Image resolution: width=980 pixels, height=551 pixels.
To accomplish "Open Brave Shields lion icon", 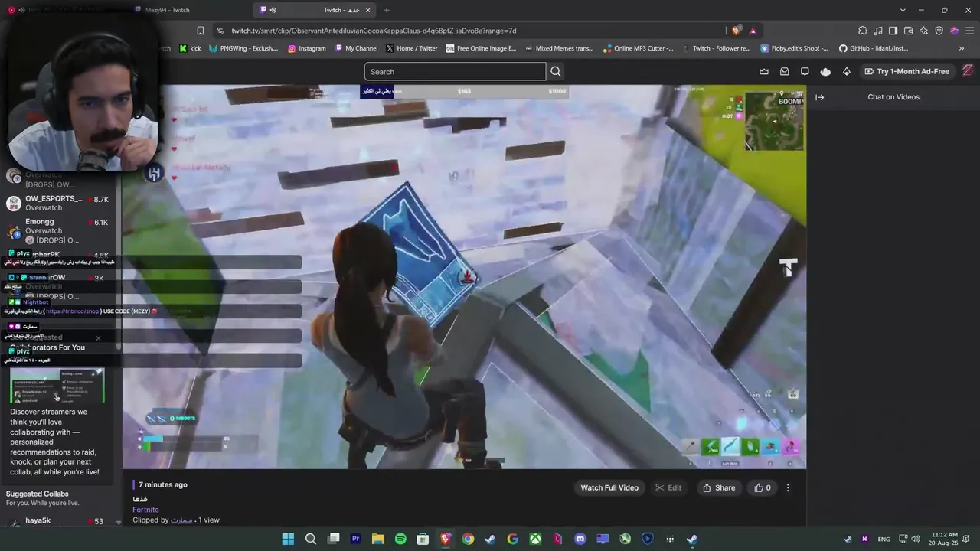I will point(736,31).
